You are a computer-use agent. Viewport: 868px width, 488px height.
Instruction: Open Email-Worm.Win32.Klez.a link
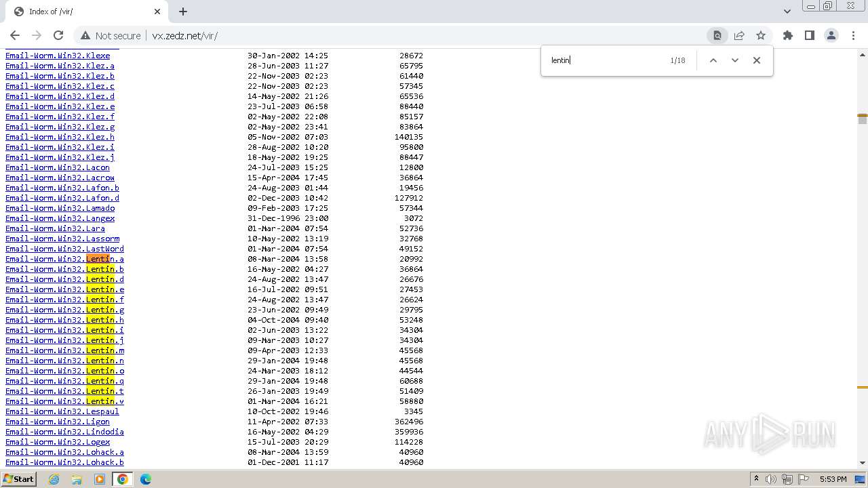tap(60, 66)
